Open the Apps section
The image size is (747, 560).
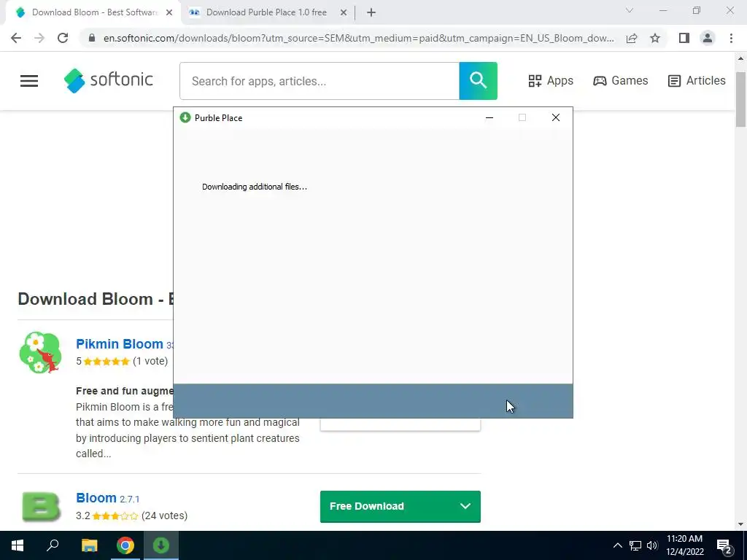[x=551, y=80]
